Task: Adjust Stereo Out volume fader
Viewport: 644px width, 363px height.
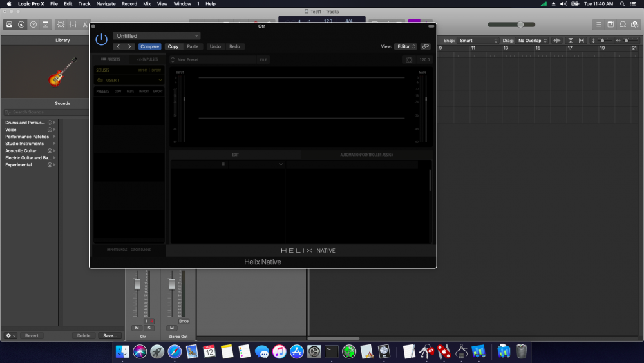Action: [x=172, y=284]
